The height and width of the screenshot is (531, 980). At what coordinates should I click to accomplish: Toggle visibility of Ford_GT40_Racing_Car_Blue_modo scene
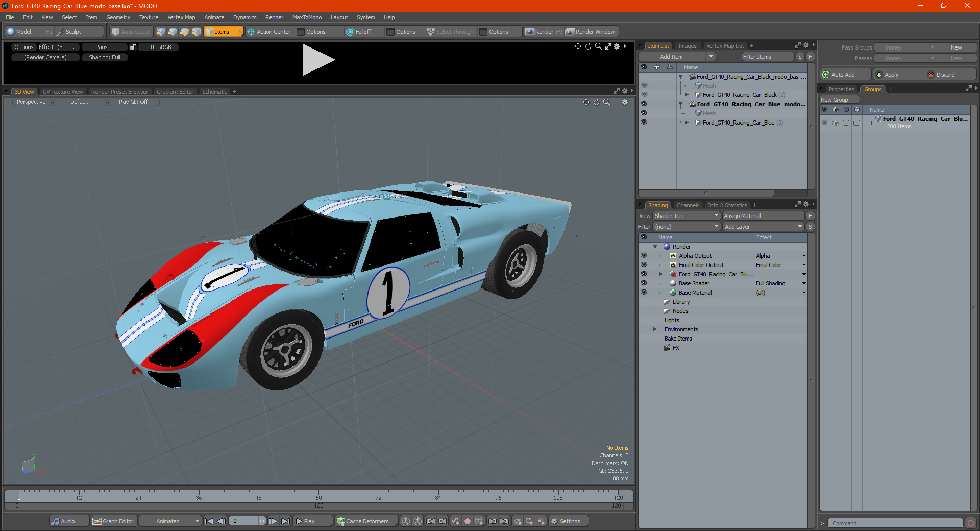click(x=644, y=104)
